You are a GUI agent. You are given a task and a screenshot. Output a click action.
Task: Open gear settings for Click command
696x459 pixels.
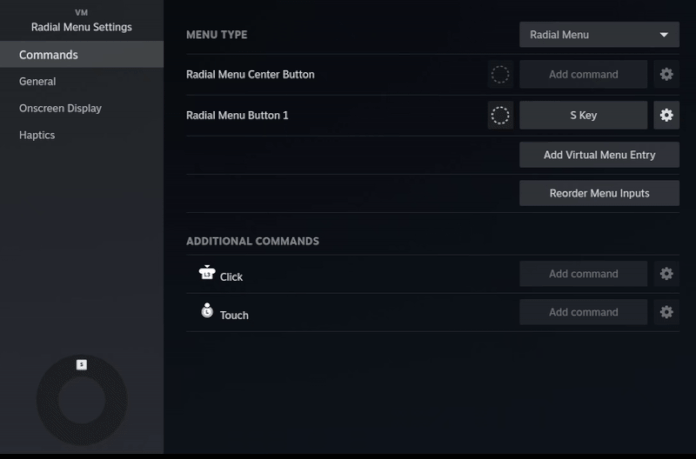tap(666, 273)
